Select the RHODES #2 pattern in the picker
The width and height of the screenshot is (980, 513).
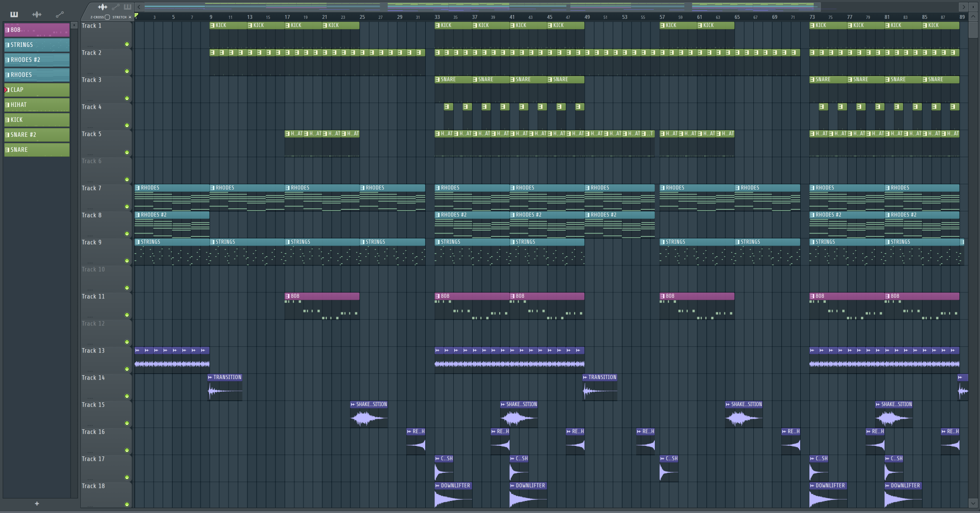coord(37,59)
